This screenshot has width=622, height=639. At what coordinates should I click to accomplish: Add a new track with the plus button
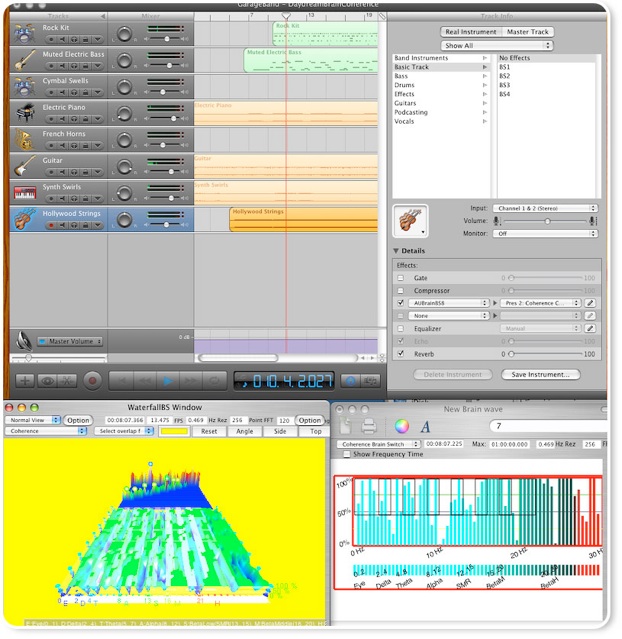(x=24, y=381)
